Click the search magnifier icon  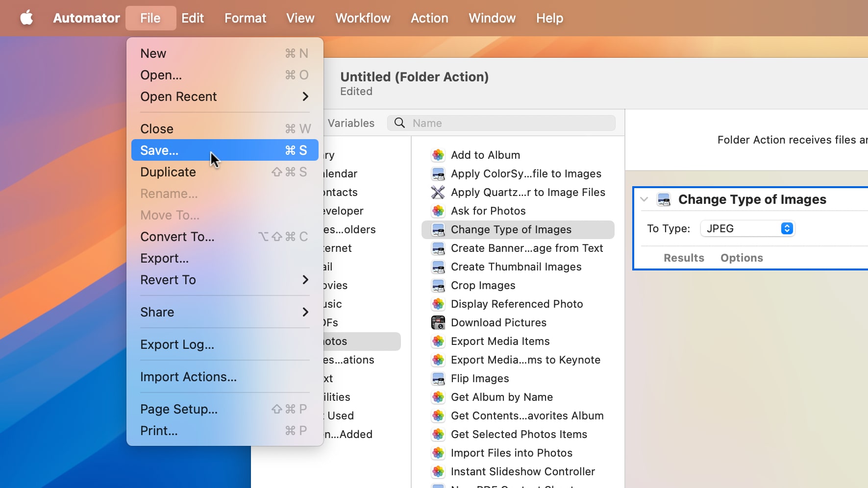[399, 123]
